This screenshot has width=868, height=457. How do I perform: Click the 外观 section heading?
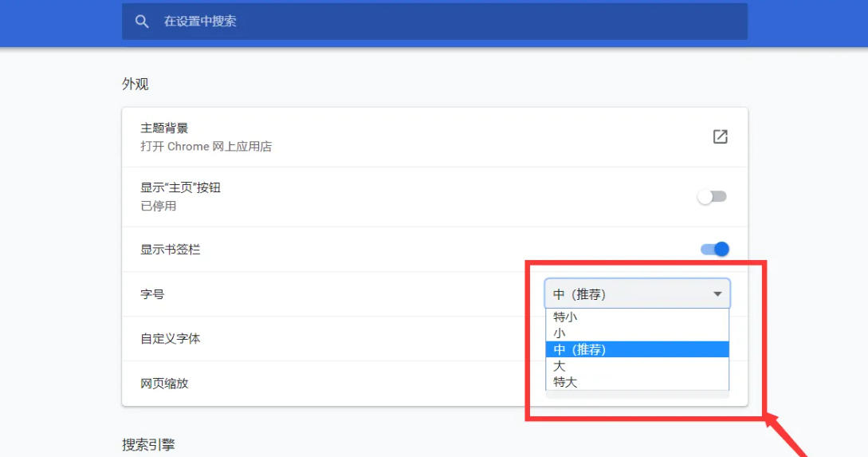136,84
